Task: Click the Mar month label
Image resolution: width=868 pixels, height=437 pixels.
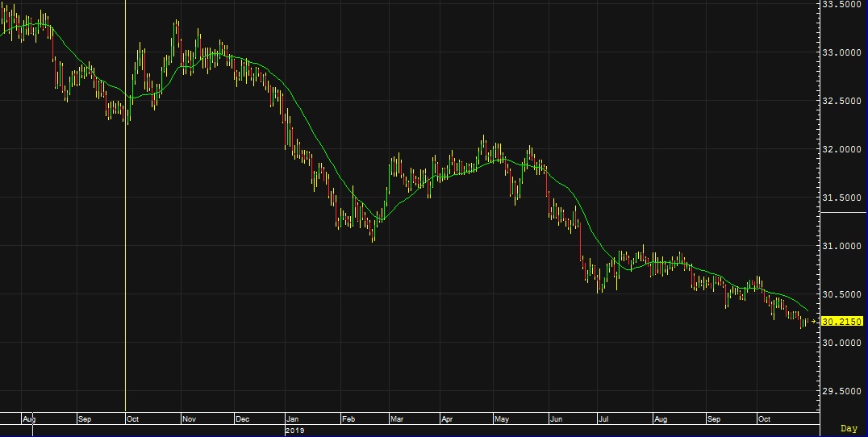Action: (396, 419)
